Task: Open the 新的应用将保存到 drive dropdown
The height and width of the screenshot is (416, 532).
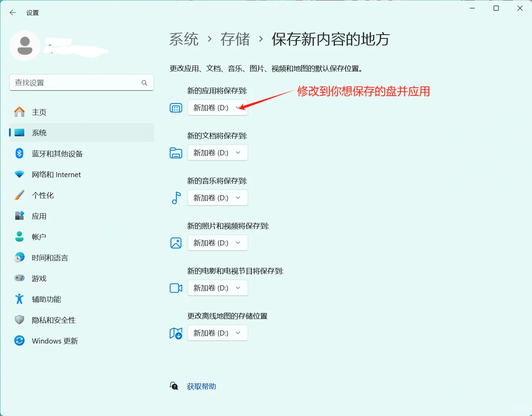Action: [x=217, y=107]
